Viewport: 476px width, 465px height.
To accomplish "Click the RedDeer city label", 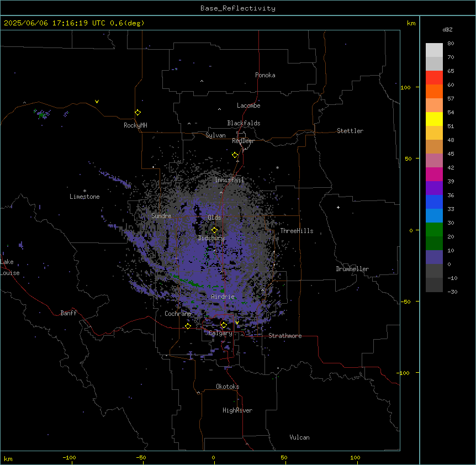I will [243, 141].
